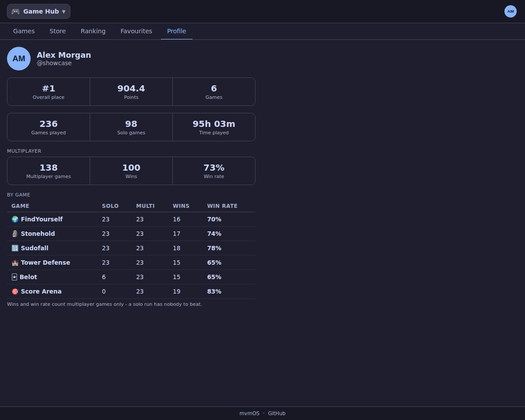Click the Sudofall numbers icon

coord(15,248)
